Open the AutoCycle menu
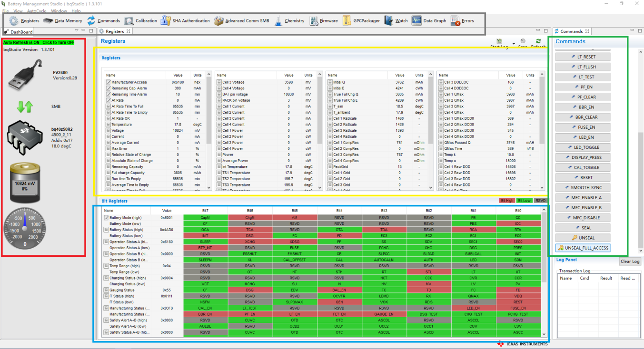644x349 pixels. pyautogui.click(x=37, y=11)
